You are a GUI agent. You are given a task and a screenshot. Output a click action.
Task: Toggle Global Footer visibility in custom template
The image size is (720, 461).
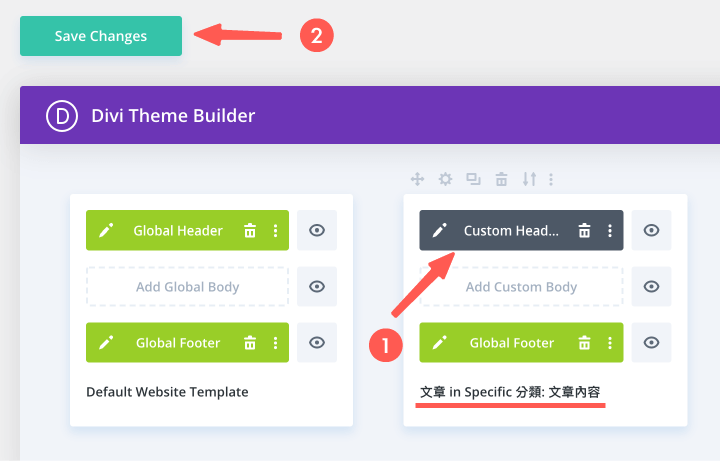pyautogui.click(x=651, y=343)
